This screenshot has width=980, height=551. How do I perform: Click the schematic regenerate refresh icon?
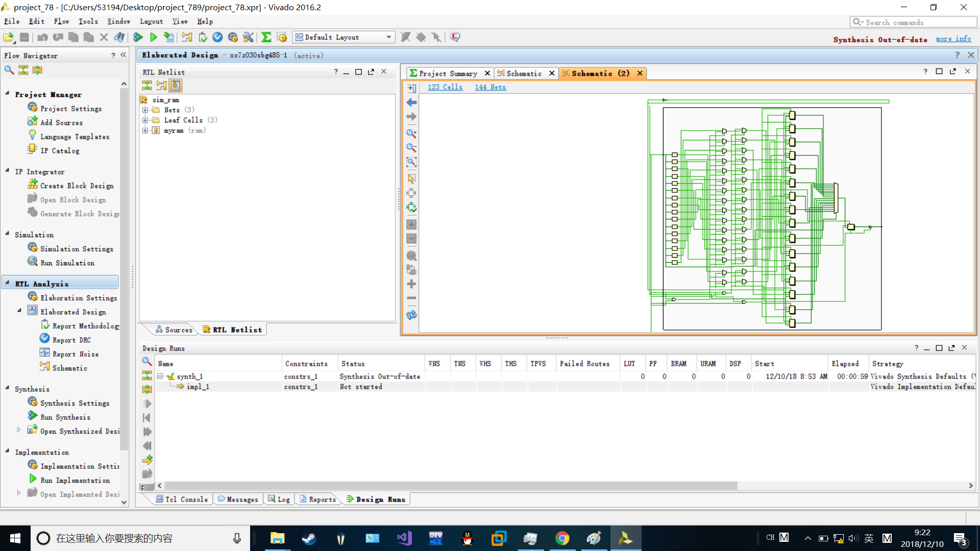pyautogui.click(x=411, y=315)
